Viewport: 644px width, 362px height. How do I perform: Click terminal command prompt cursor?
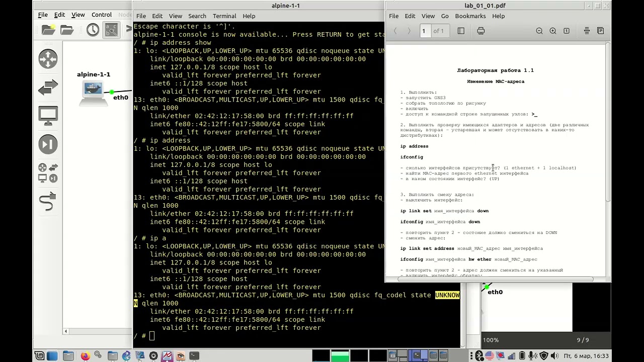[152, 336]
